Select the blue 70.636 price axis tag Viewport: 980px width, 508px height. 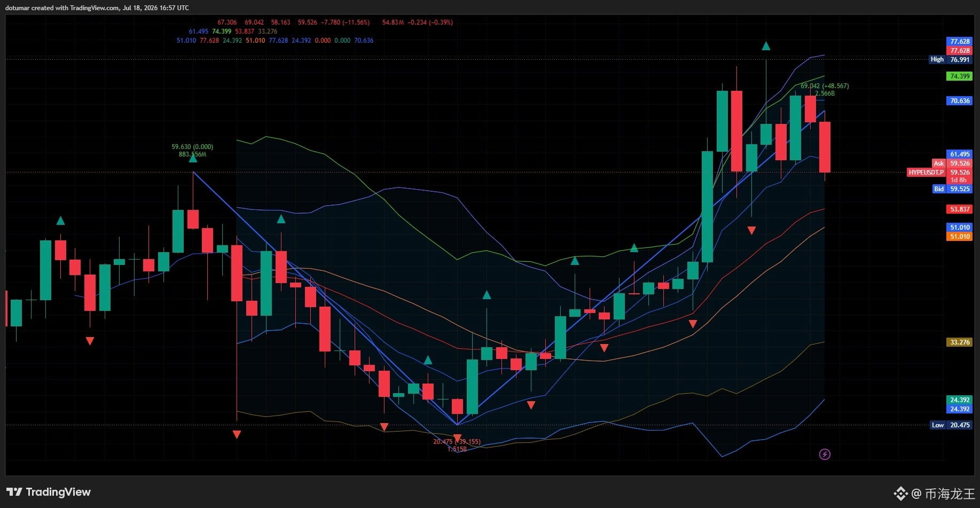(x=960, y=101)
